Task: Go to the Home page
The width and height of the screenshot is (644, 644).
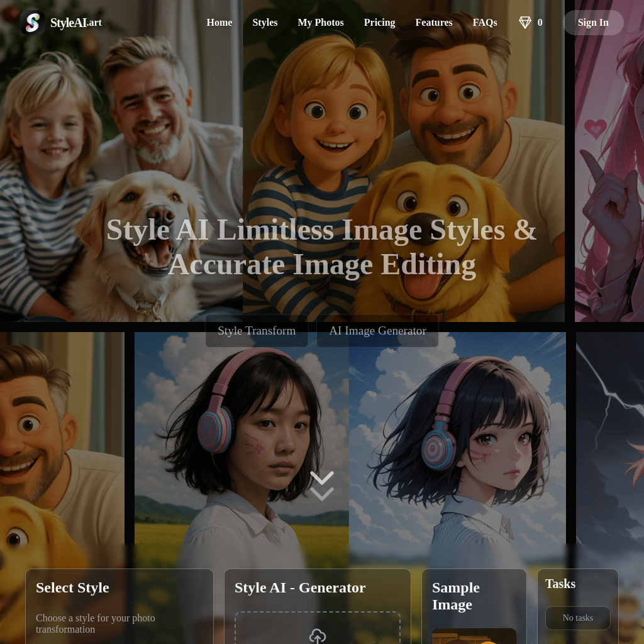Action: pyautogui.click(x=219, y=23)
